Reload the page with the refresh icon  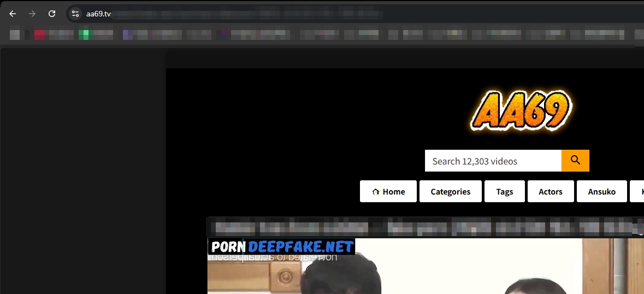pos(52,14)
